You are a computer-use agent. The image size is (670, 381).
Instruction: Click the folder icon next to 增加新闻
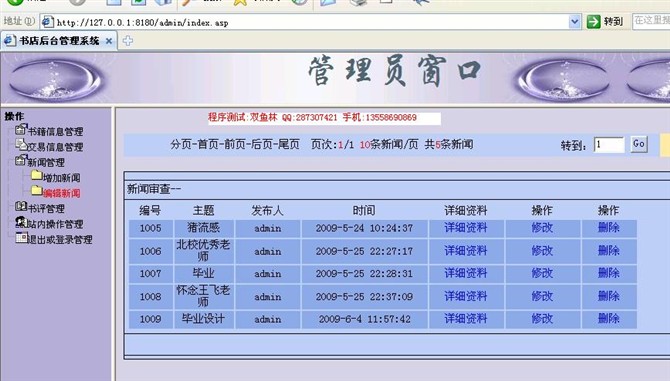point(36,176)
